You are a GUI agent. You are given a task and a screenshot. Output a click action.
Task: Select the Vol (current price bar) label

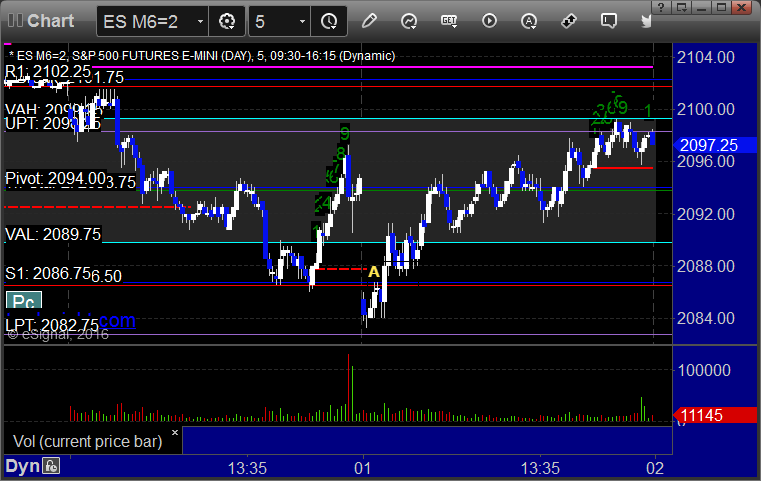coord(88,441)
